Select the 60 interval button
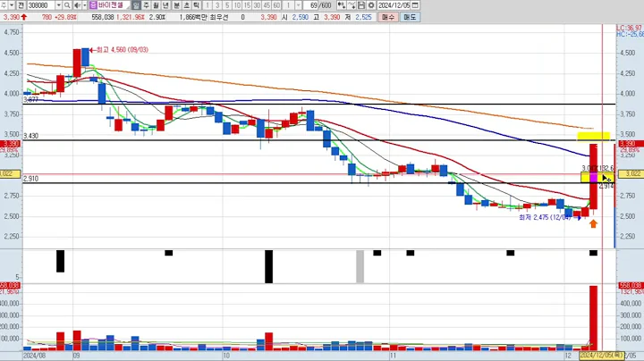 276,5
